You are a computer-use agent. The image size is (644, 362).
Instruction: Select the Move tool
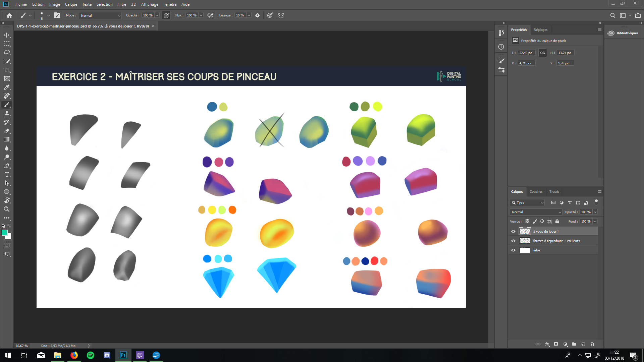pos(6,35)
